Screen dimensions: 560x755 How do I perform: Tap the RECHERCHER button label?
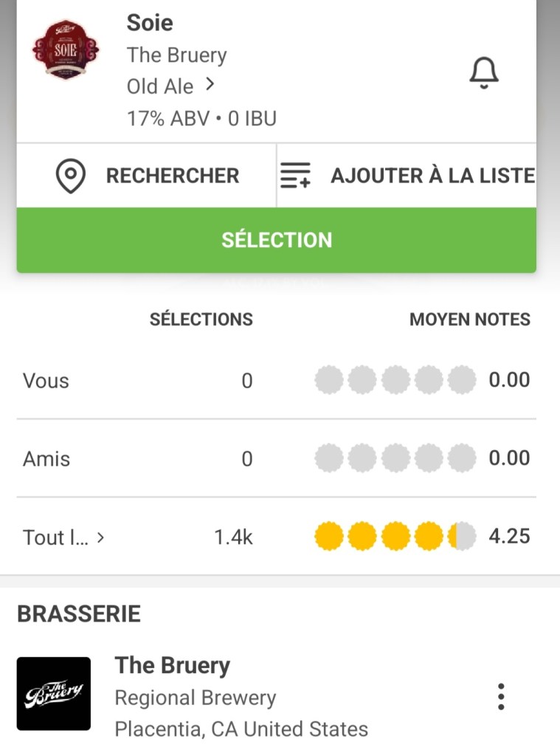[173, 176]
